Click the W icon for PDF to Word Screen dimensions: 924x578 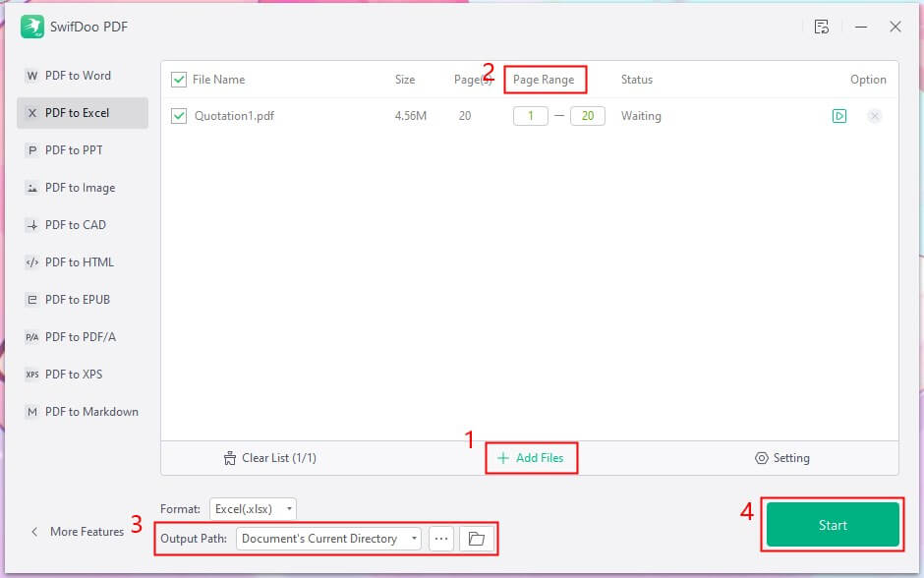click(x=32, y=76)
